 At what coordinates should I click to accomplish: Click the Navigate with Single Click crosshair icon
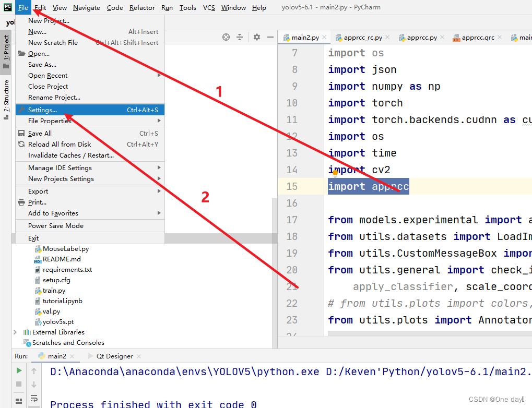coord(226,37)
